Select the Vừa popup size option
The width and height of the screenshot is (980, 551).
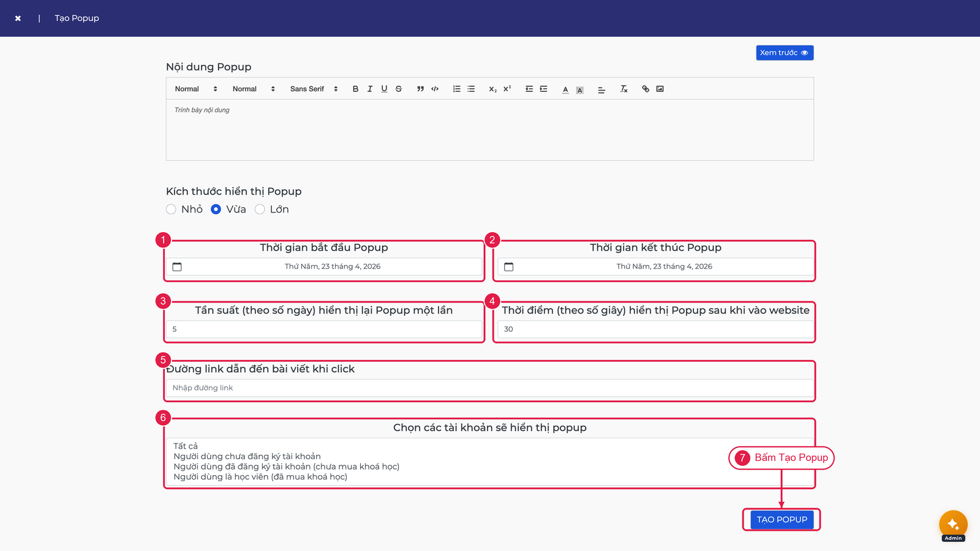216,209
